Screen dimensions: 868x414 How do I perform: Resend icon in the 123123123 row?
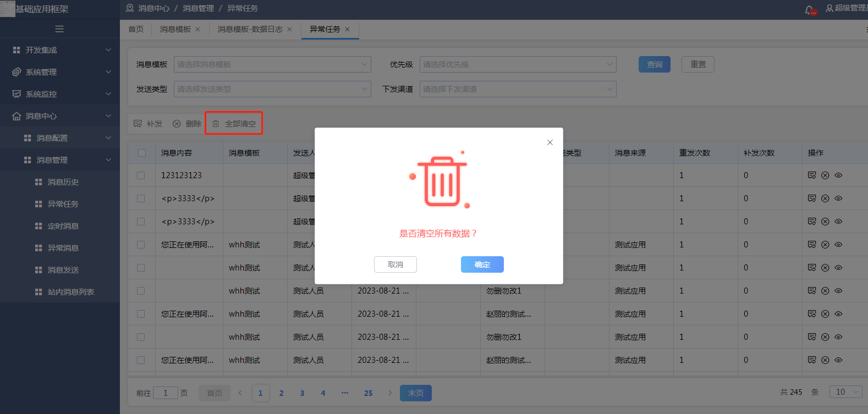click(812, 175)
